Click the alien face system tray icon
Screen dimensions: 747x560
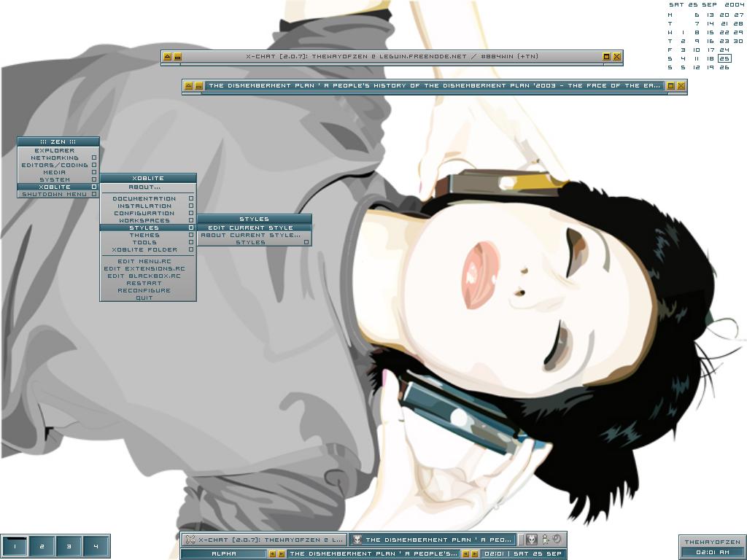click(x=532, y=540)
